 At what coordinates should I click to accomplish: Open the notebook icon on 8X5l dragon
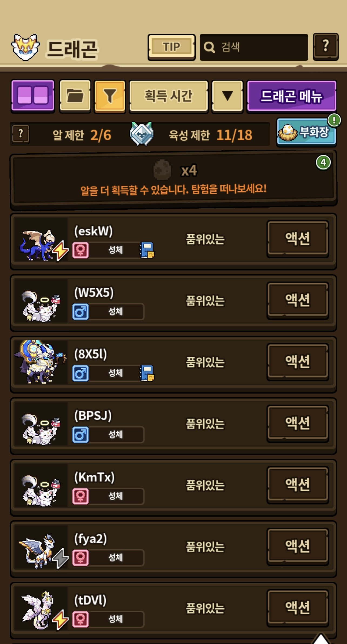pos(147,373)
